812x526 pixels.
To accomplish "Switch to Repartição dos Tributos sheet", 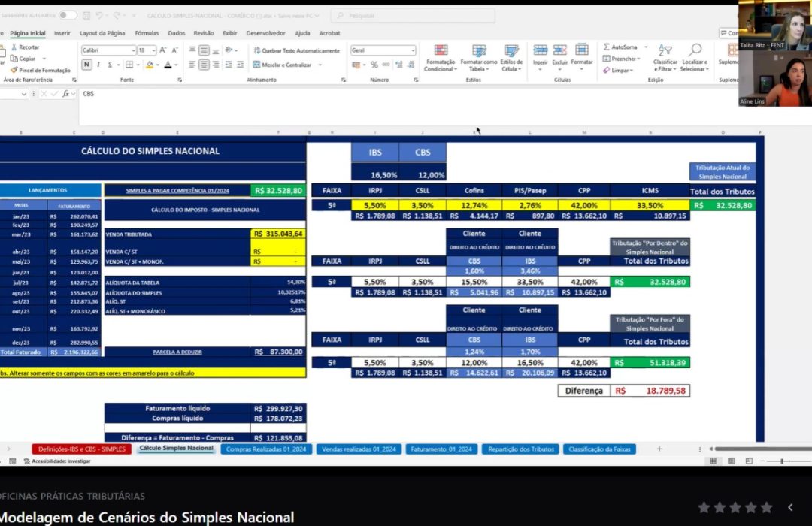I will [519, 449].
